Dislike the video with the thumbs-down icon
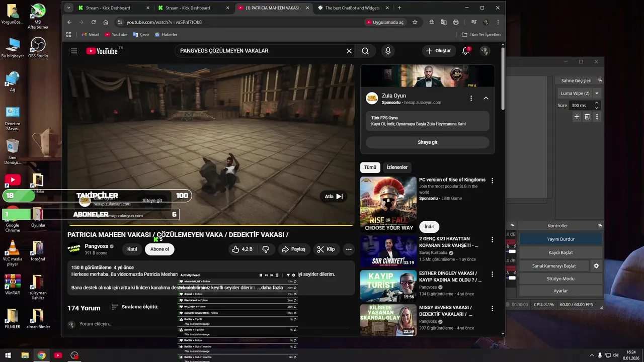The image size is (644, 362). [266, 249]
